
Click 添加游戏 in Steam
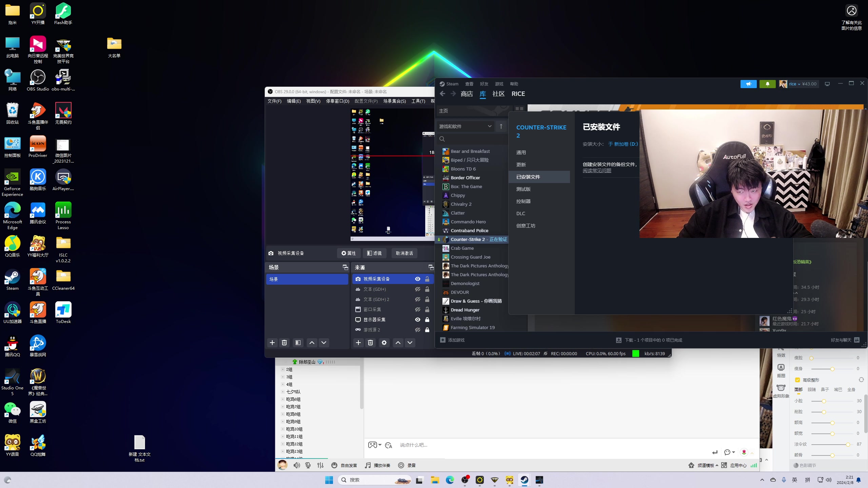point(452,340)
